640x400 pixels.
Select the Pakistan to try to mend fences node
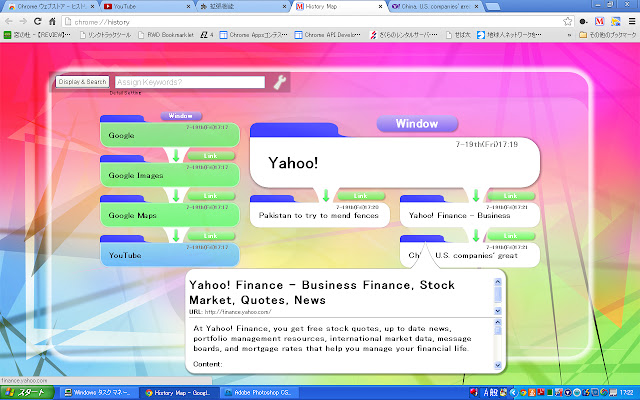[x=319, y=215]
